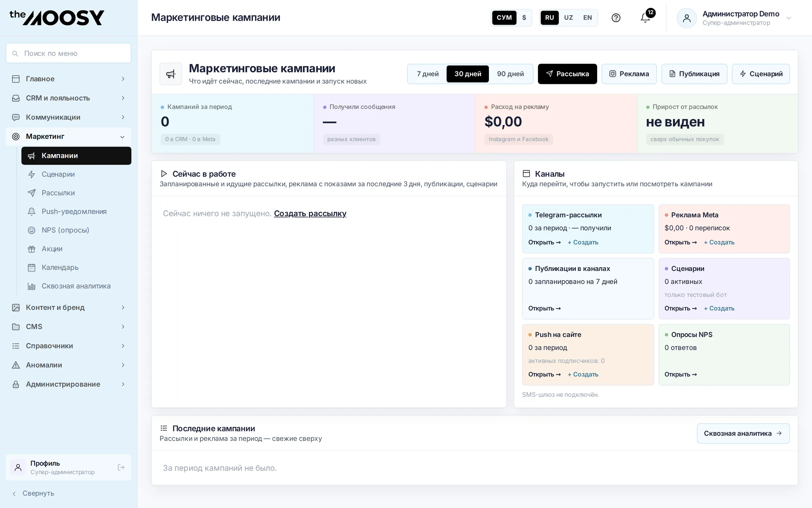The image size is (812, 508).
Task: Open Сценарии sidebar item
Action: (76, 174)
